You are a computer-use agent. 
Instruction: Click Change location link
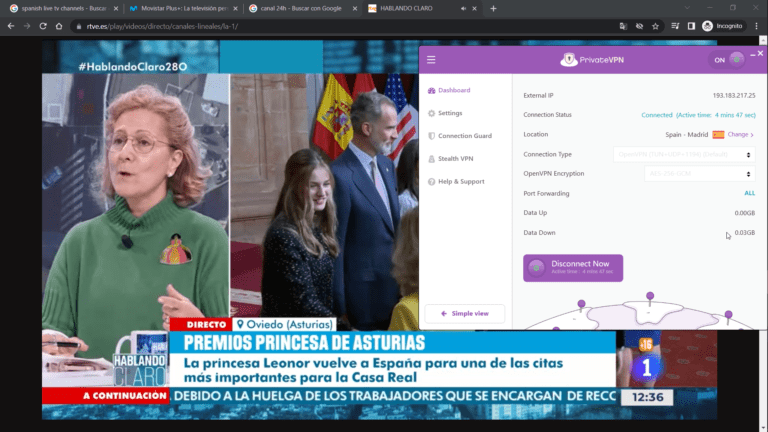739,134
